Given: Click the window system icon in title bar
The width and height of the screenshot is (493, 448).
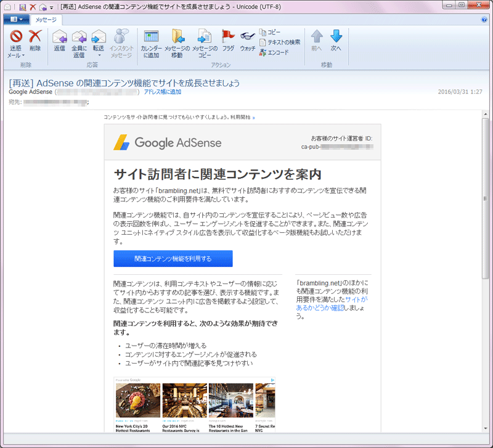Looking at the screenshot, I should (x=7, y=7).
